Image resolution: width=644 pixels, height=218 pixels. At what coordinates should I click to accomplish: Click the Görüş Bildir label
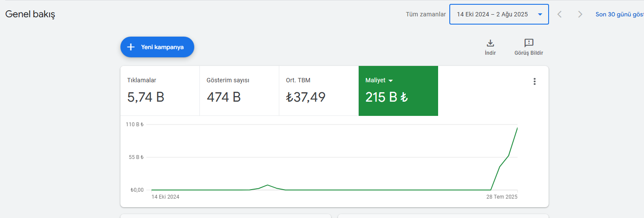coord(529,53)
